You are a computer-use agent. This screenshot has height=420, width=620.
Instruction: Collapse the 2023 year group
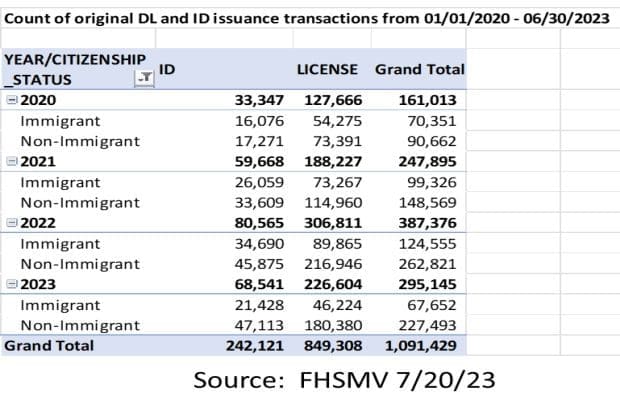coord(12,284)
